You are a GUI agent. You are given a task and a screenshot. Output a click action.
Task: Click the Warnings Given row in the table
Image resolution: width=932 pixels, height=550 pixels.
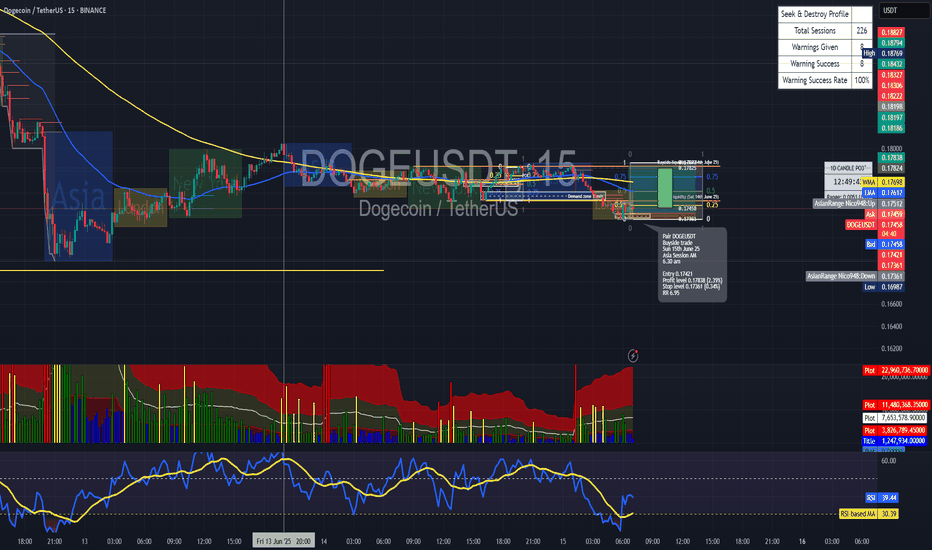point(825,48)
